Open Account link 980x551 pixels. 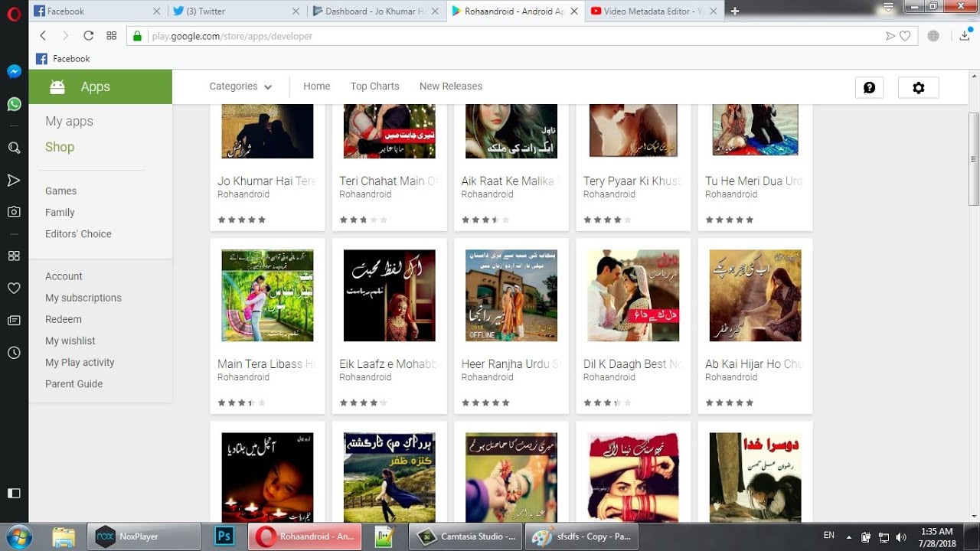(64, 276)
